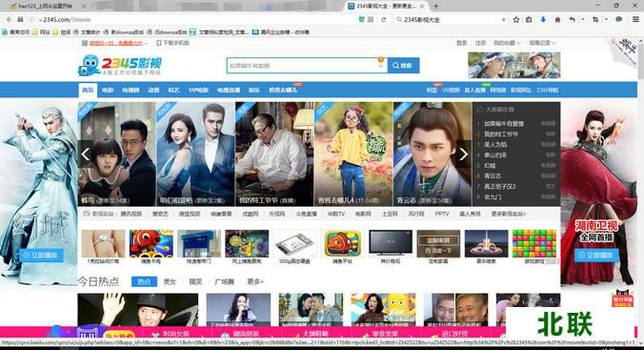The width and height of the screenshot is (644, 350).
Task: Open the browser hamburger menu
Action: point(635,19)
